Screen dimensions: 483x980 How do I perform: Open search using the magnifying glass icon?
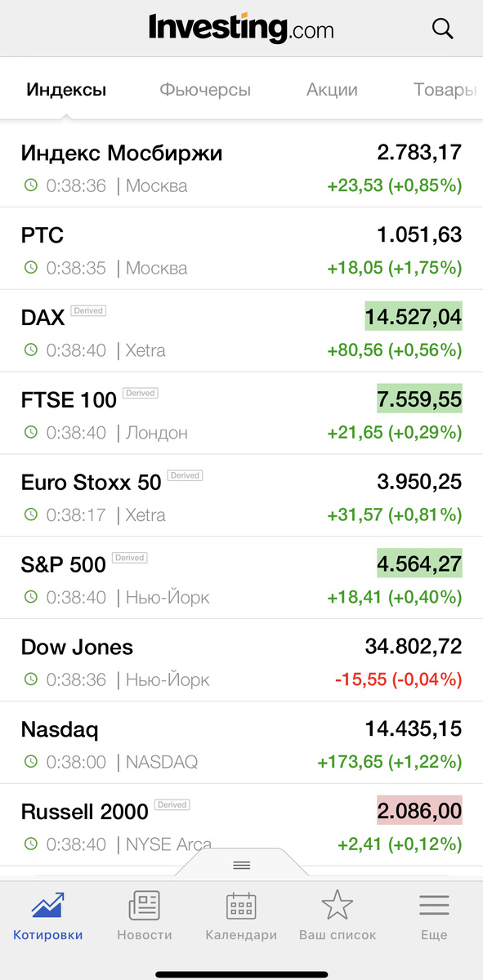coord(442,28)
